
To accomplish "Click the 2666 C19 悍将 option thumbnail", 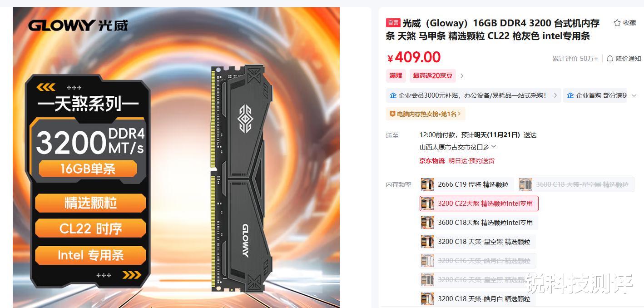I will [x=427, y=184].
